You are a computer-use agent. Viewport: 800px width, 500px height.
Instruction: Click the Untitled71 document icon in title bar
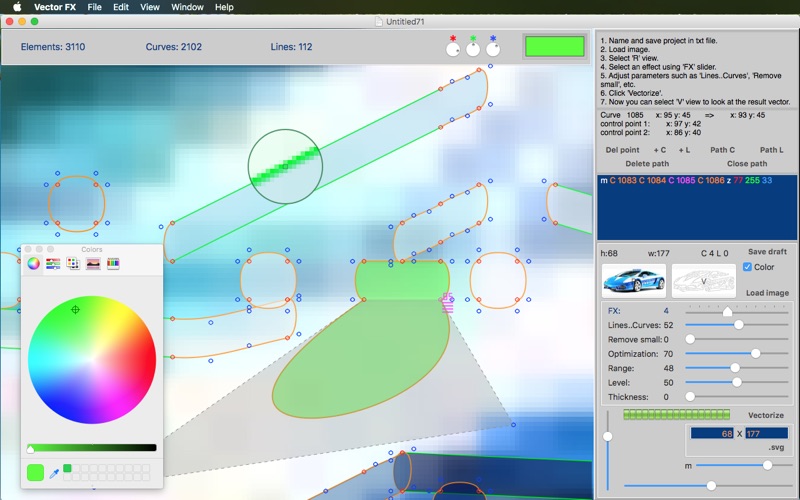379,21
